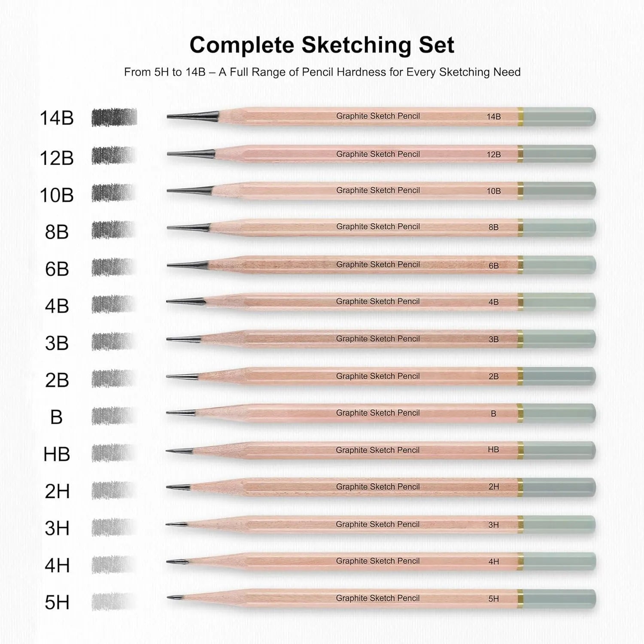Screen dimensions: 644x644
Task: Click the gold band on the 6B pencil
Action: [x=520, y=265]
